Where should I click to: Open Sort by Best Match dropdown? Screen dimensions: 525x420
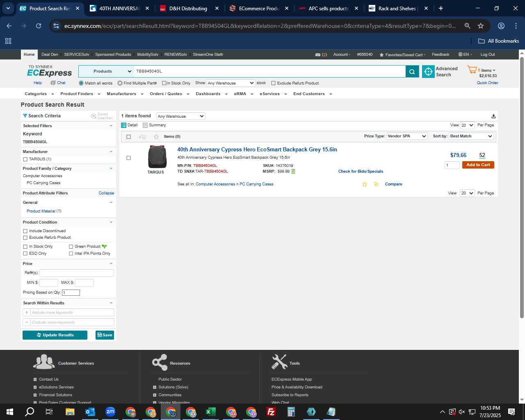(471, 136)
